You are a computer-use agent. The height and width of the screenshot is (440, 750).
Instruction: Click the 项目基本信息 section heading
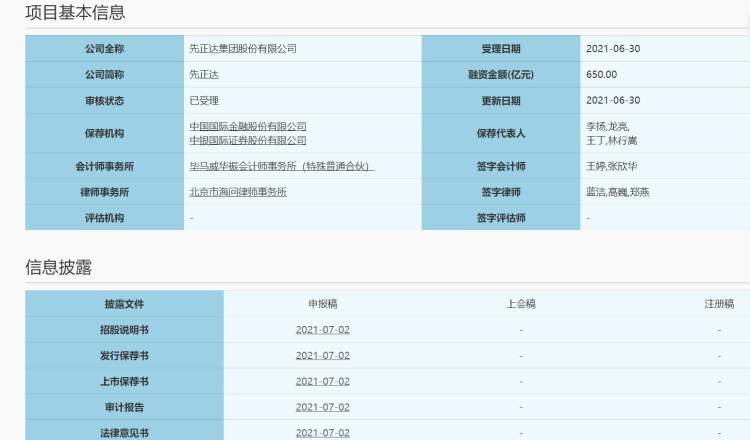click(x=76, y=13)
